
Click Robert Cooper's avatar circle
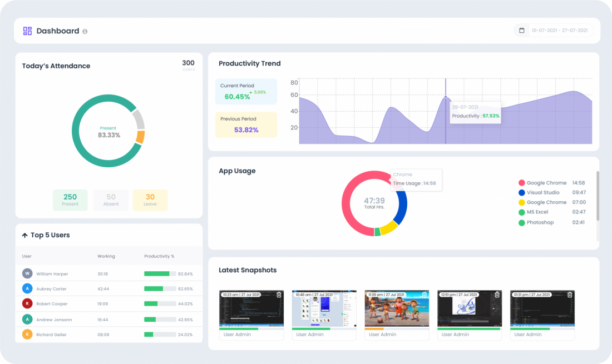click(x=27, y=303)
